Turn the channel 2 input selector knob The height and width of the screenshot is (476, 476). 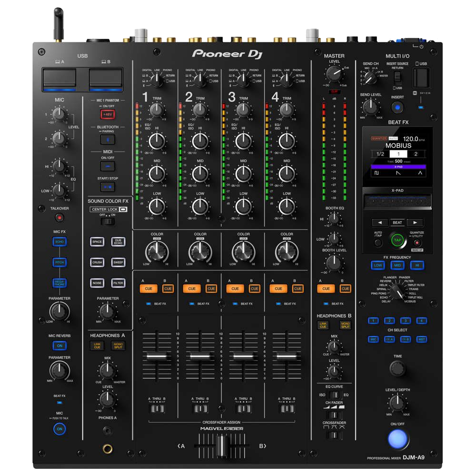(x=200, y=79)
